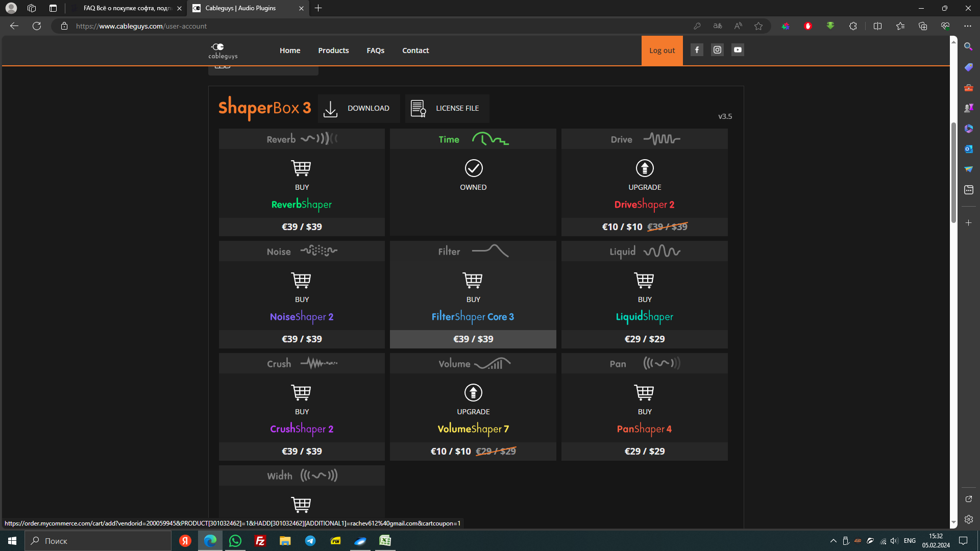The width and height of the screenshot is (980, 551).
Task: Open split screen browser icon
Action: (877, 26)
